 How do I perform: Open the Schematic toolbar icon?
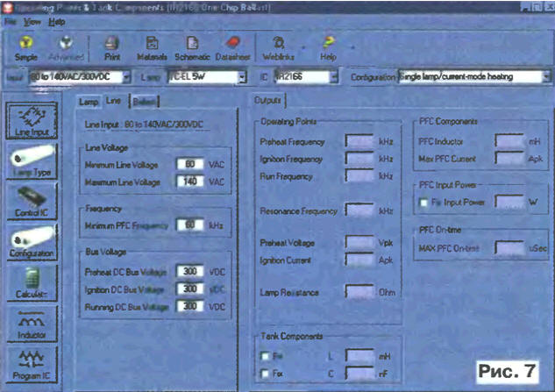(x=194, y=46)
